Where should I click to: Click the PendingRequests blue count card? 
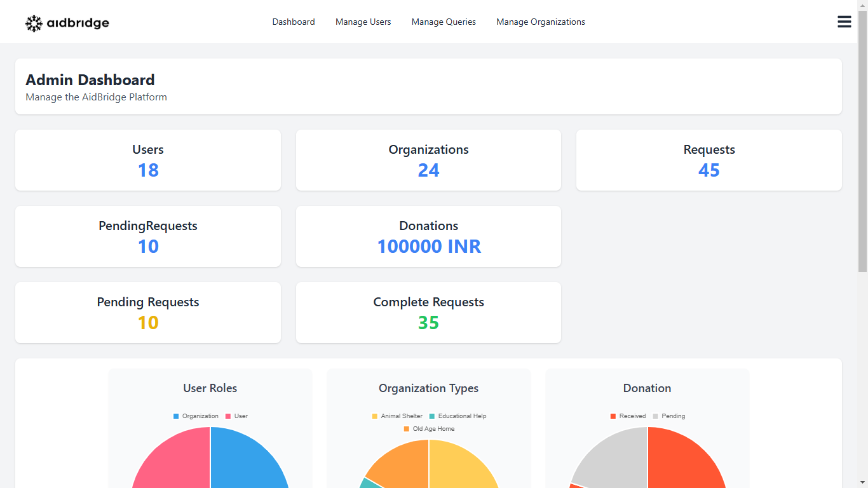pyautogui.click(x=148, y=236)
